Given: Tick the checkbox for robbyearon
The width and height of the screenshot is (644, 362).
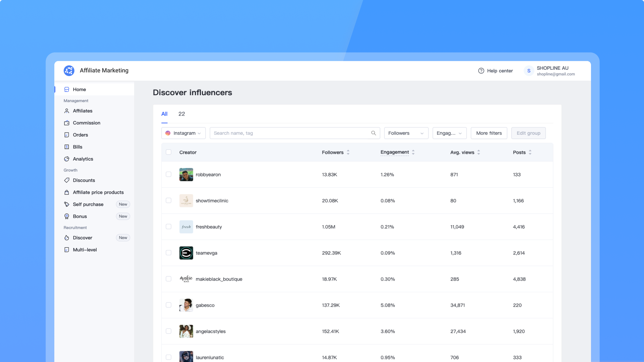Looking at the screenshot, I should click(x=168, y=174).
